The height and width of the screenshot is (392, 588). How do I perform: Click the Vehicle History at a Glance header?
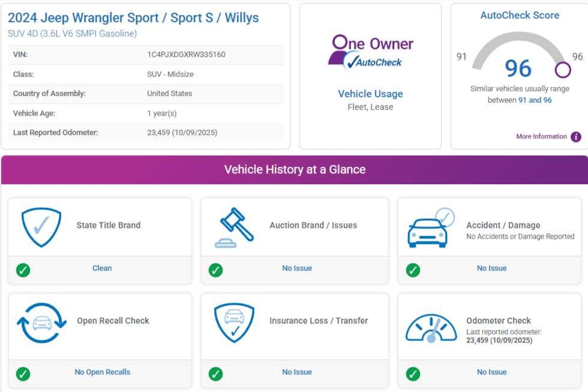tap(295, 170)
